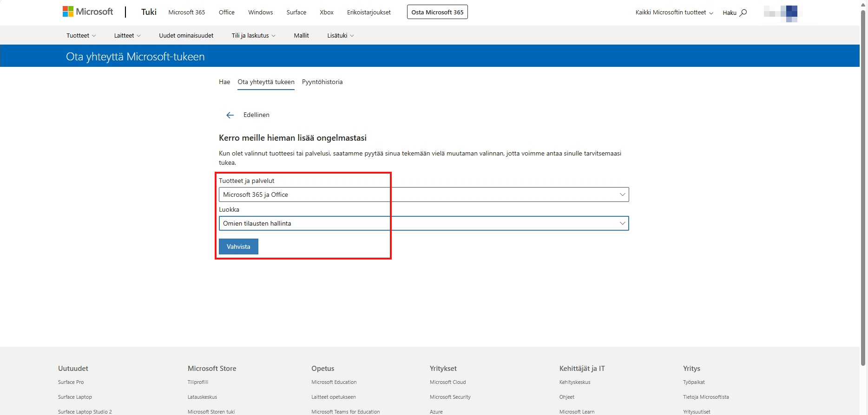868x415 pixels.
Task: Open Kaikki Microsoftin tuotteet dropdown
Action: click(674, 13)
